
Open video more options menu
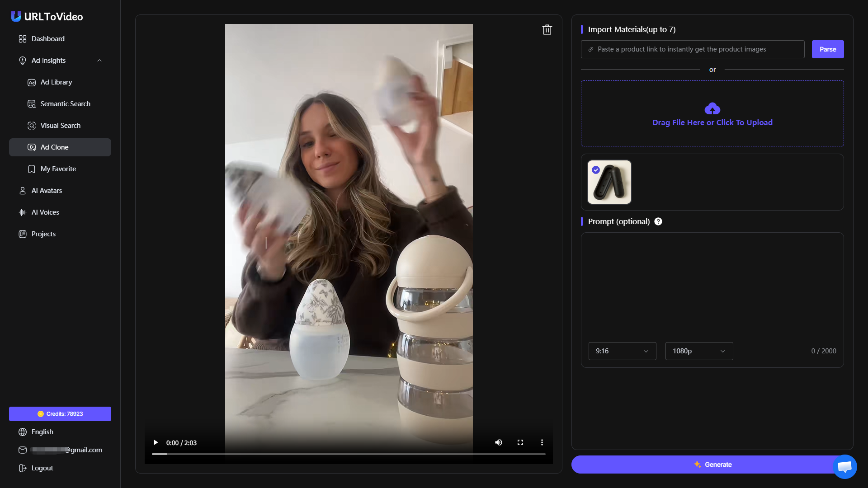click(542, 442)
